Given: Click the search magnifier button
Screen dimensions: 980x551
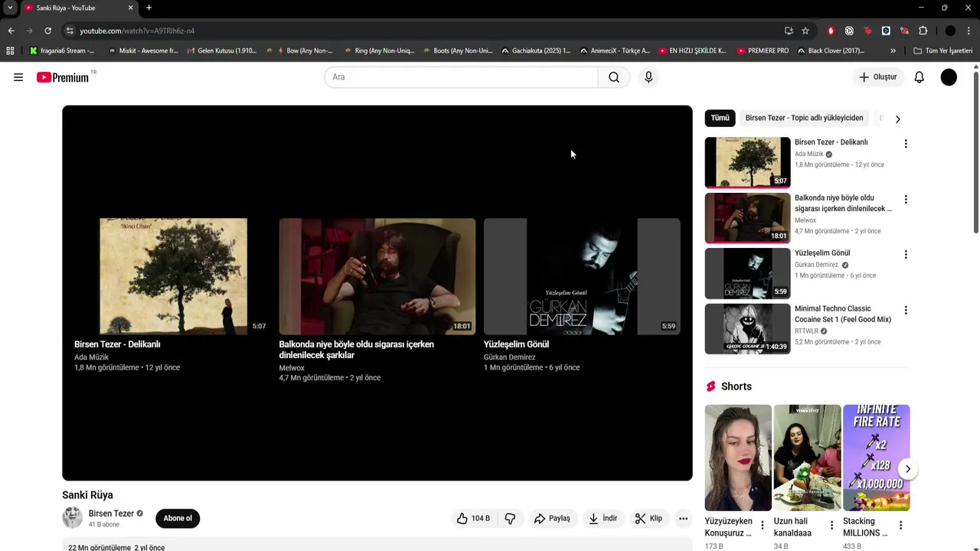Looking at the screenshot, I should point(614,77).
